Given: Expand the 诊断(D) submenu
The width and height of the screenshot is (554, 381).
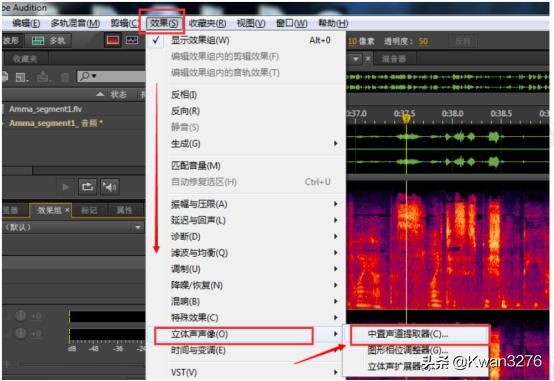Looking at the screenshot, I should 246,236.
